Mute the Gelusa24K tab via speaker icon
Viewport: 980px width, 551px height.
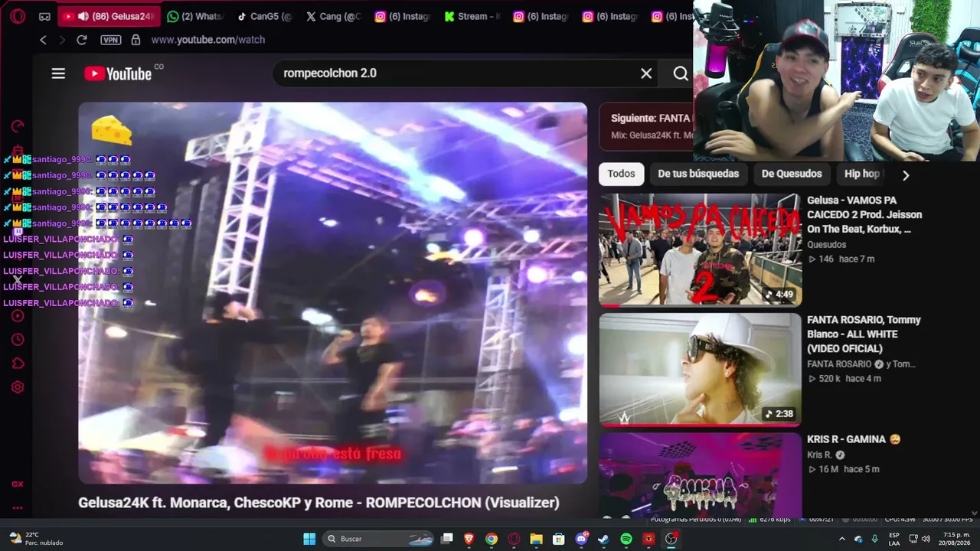pyautogui.click(x=83, y=16)
